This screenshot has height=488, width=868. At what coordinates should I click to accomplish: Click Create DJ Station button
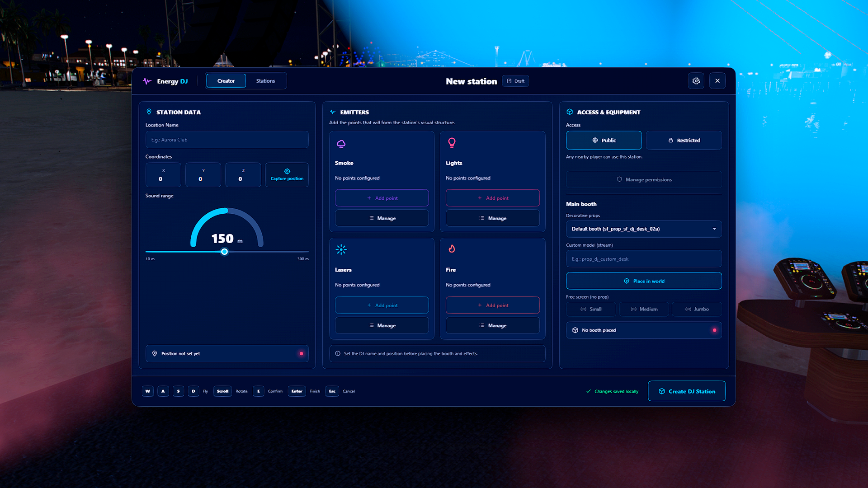coord(686,391)
